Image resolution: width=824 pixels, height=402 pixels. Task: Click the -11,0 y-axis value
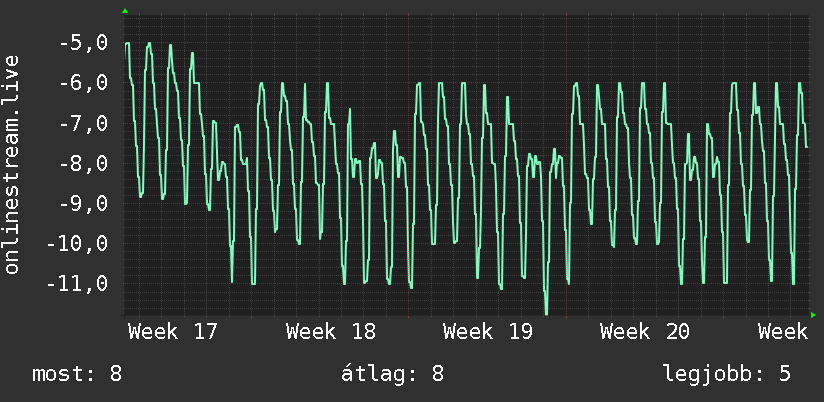(77, 283)
